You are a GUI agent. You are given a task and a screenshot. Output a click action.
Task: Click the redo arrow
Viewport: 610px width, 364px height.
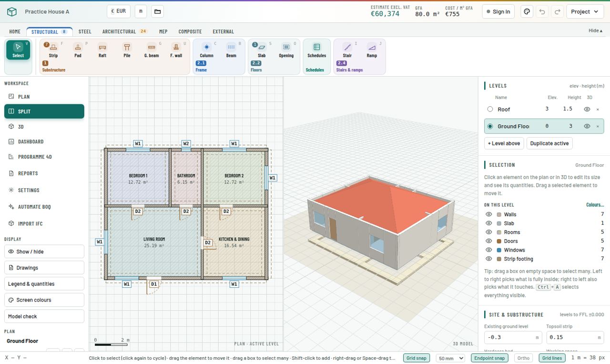[557, 11]
